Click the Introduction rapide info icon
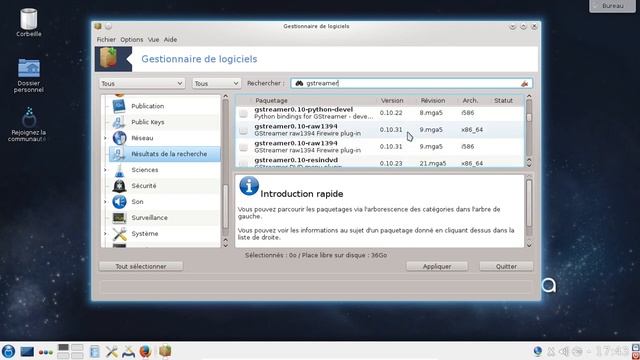Image resolution: width=640 pixels, height=360 pixels. coord(249,186)
